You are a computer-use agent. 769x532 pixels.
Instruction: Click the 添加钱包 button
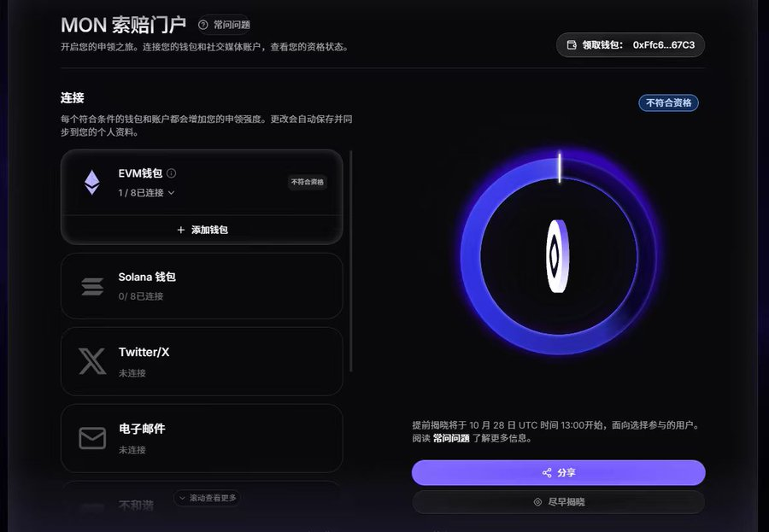[202, 230]
